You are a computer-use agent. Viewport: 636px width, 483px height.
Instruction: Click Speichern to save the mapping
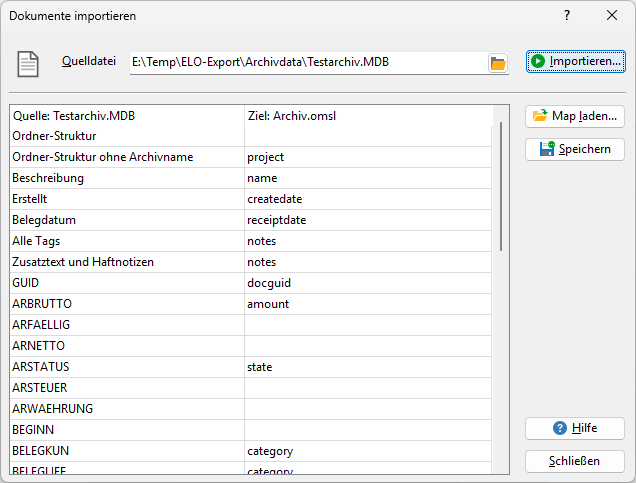[x=575, y=149]
